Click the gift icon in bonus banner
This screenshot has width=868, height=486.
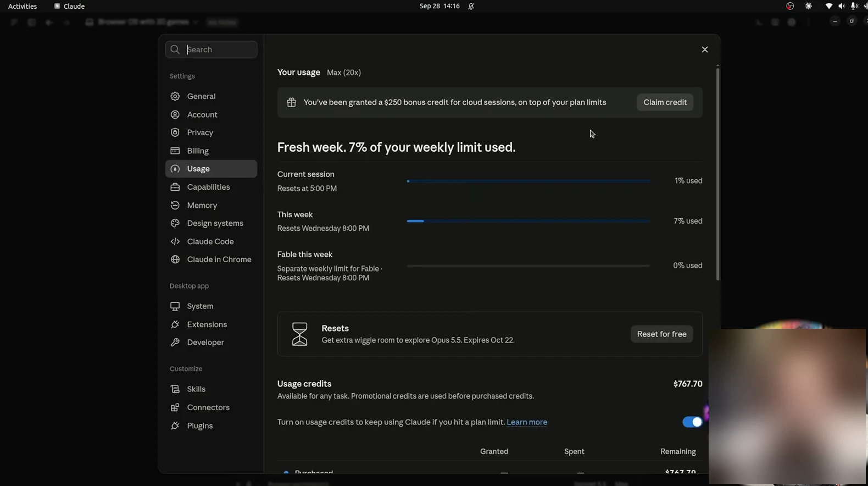tap(292, 102)
